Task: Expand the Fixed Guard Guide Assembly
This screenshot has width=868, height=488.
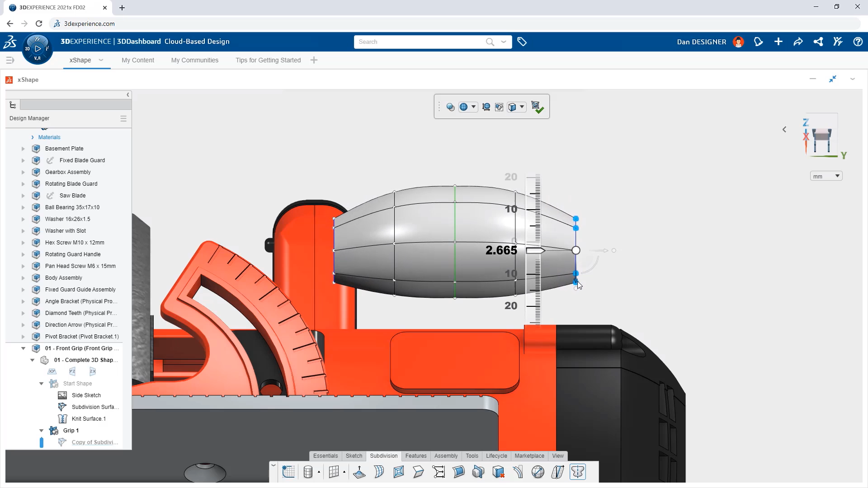Action: 23,289
